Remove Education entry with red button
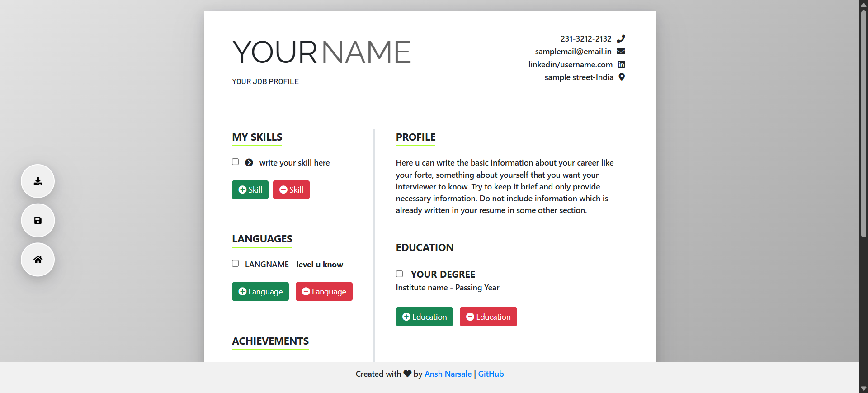Screen dimensions: 868x393 click(x=488, y=317)
